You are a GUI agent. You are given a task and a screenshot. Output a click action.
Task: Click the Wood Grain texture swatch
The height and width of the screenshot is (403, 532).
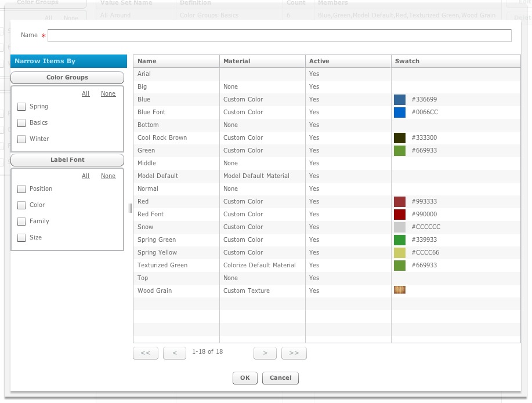coord(399,291)
